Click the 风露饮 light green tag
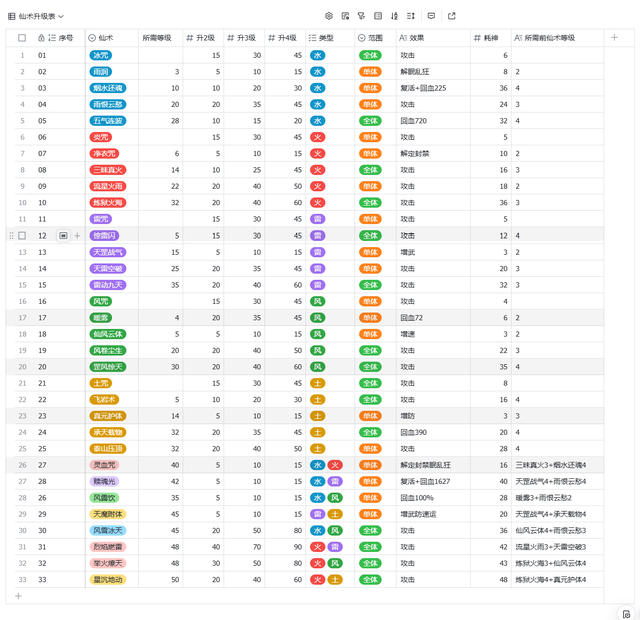The height and width of the screenshot is (620, 640). pyautogui.click(x=104, y=498)
